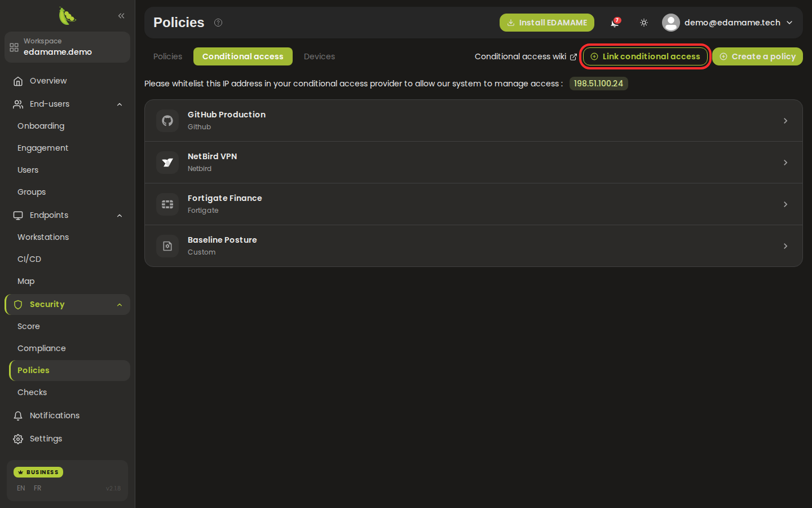Switch interface language to FR
Screen dimensions: 812x508
(x=37, y=488)
